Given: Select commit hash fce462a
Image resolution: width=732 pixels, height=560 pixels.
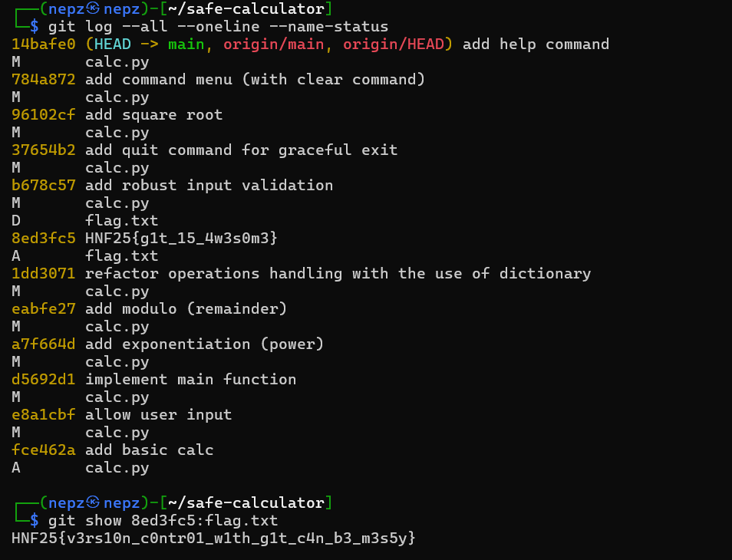Looking at the screenshot, I should [44, 450].
